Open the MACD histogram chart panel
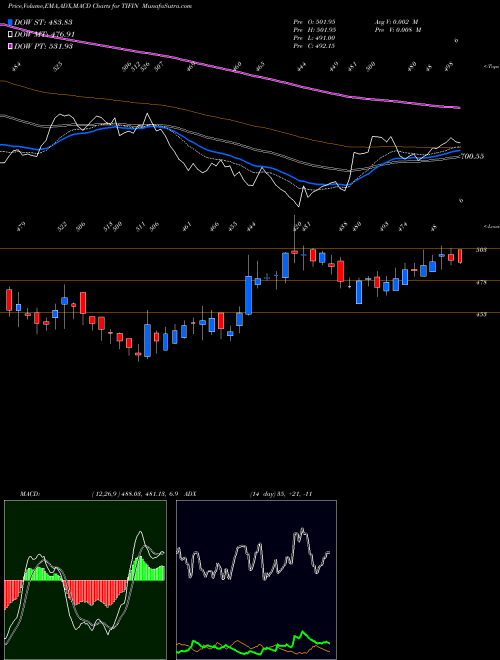500x660 pixels. tap(85, 580)
